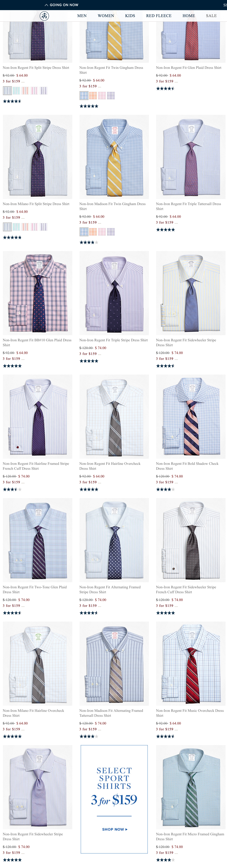Select orange swatch for Regent Fit Twin Gingham
Viewport: 227px width, 868px height.
93,96
